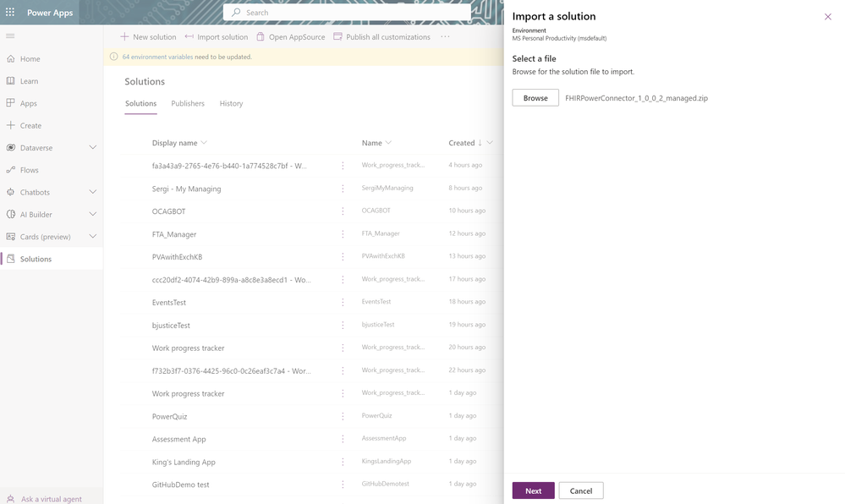
Task: Click the Chatbots icon in sidebar
Action: coord(11,192)
